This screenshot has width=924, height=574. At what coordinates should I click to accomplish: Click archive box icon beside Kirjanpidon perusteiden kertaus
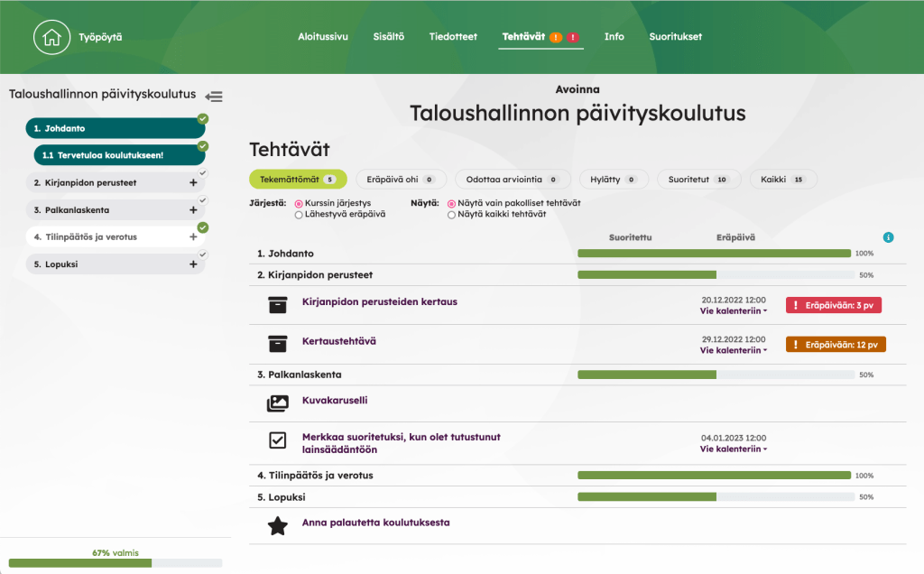click(278, 305)
